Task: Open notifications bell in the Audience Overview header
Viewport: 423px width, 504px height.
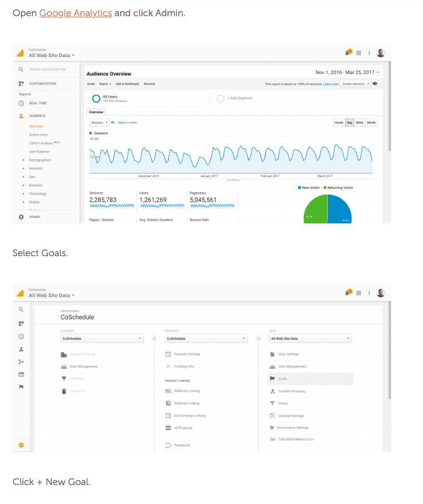Action: click(349, 53)
